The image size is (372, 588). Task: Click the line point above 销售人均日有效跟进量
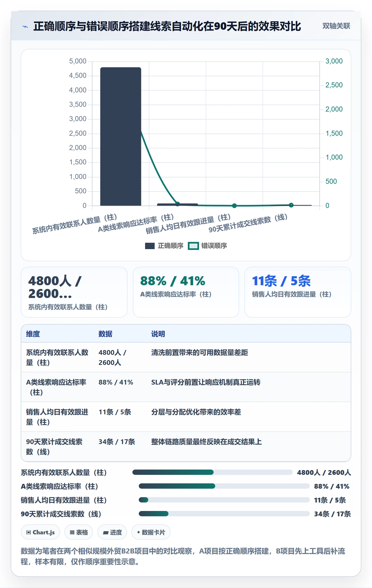[x=234, y=206]
